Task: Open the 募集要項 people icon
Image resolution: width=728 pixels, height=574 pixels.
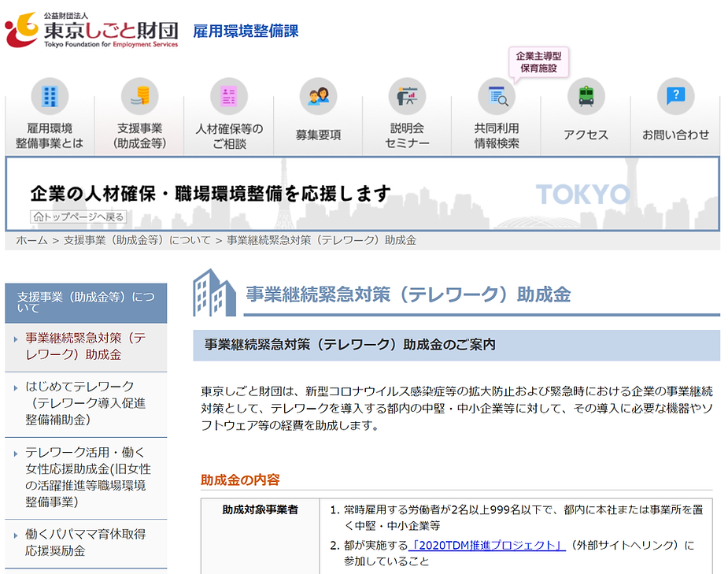Action: [318, 97]
